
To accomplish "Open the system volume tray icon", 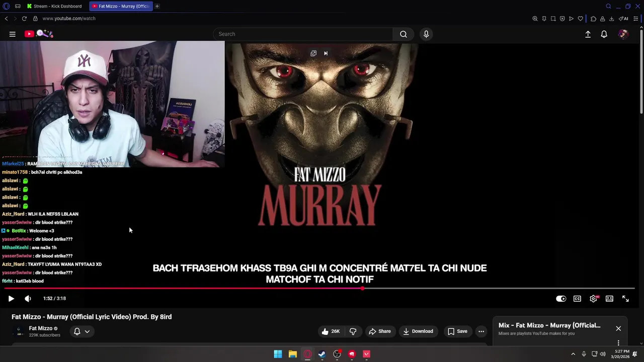I will tap(603, 354).
